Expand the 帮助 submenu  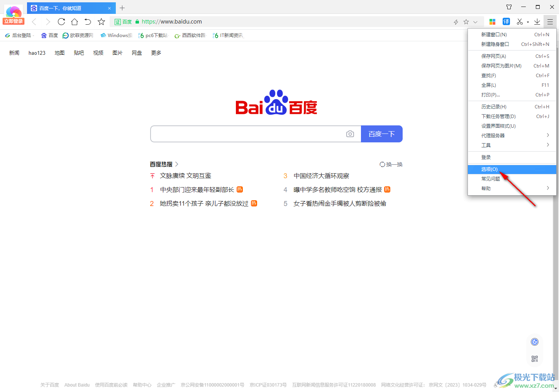[x=512, y=188]
